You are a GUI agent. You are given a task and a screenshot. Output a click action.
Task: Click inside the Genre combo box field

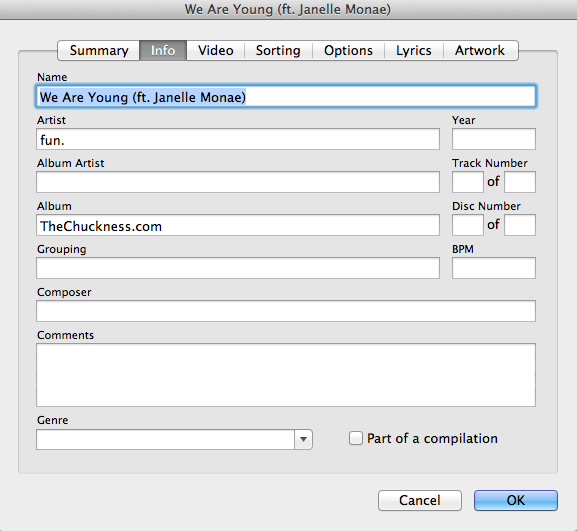(165, 439)
